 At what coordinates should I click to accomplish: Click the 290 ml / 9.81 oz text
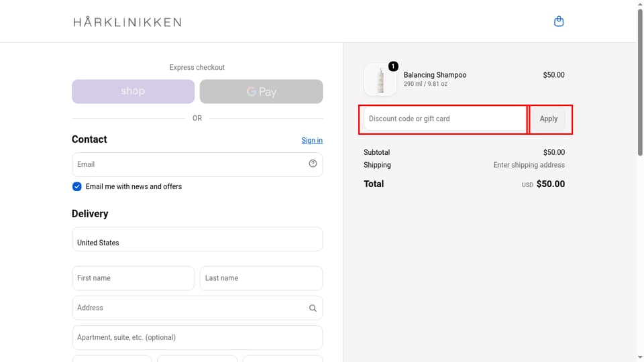425,84
